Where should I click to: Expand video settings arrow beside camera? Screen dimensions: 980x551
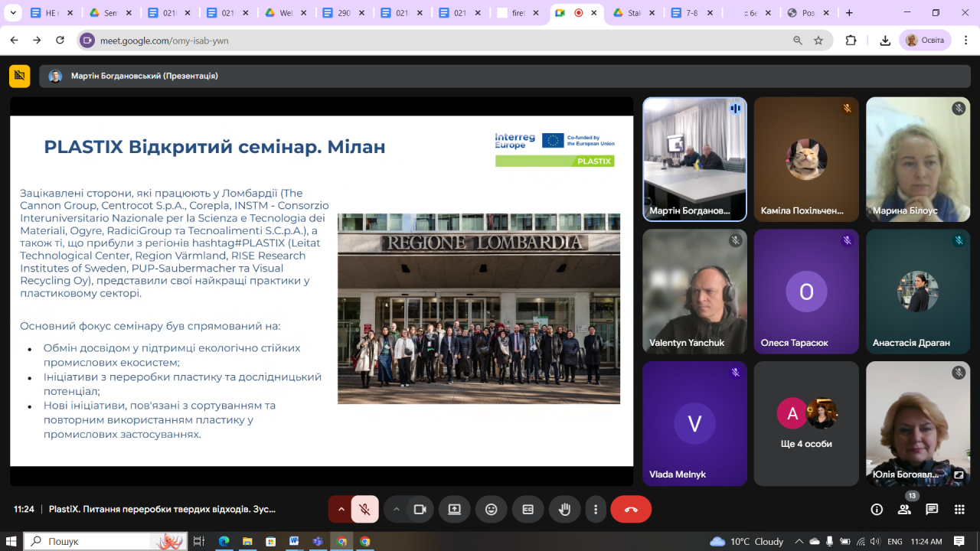[396, 510]
